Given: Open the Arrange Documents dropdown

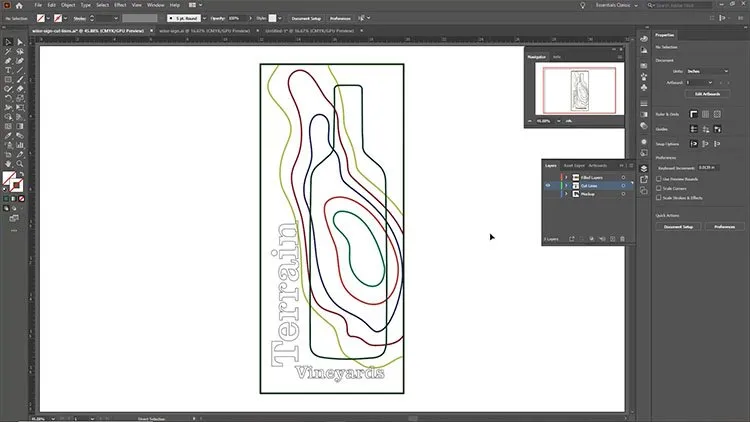Looking at the screenshot, I should [x=195, y=5].
